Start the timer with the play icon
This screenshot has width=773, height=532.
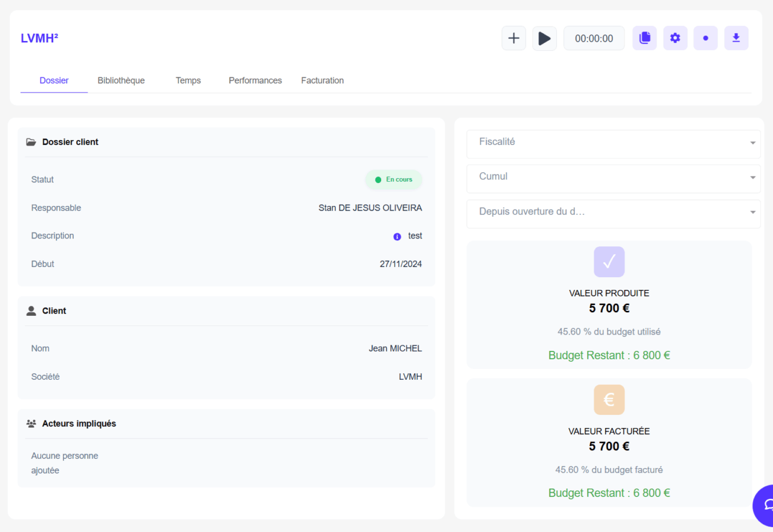(544, 37)
